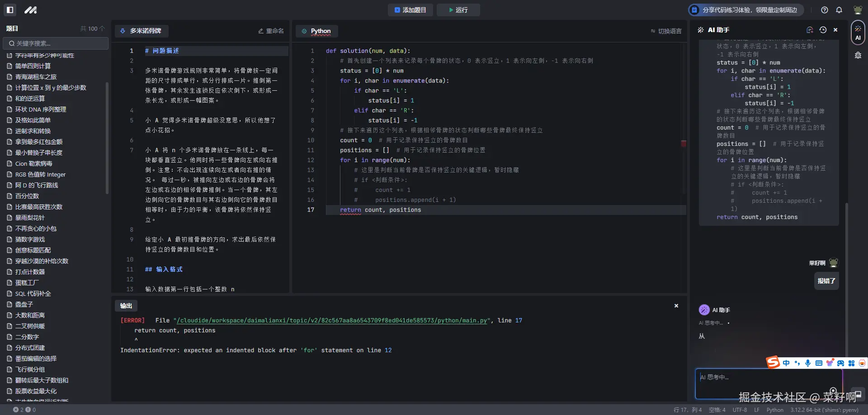Click the download icon beside 多米诺骨牌 title

(123, 31)
